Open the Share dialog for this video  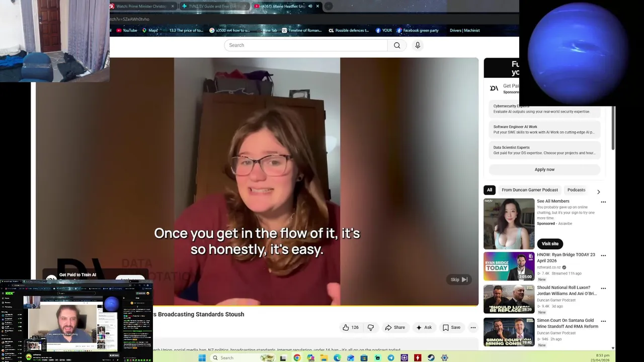pyautogui.click(x=395, y=327)
